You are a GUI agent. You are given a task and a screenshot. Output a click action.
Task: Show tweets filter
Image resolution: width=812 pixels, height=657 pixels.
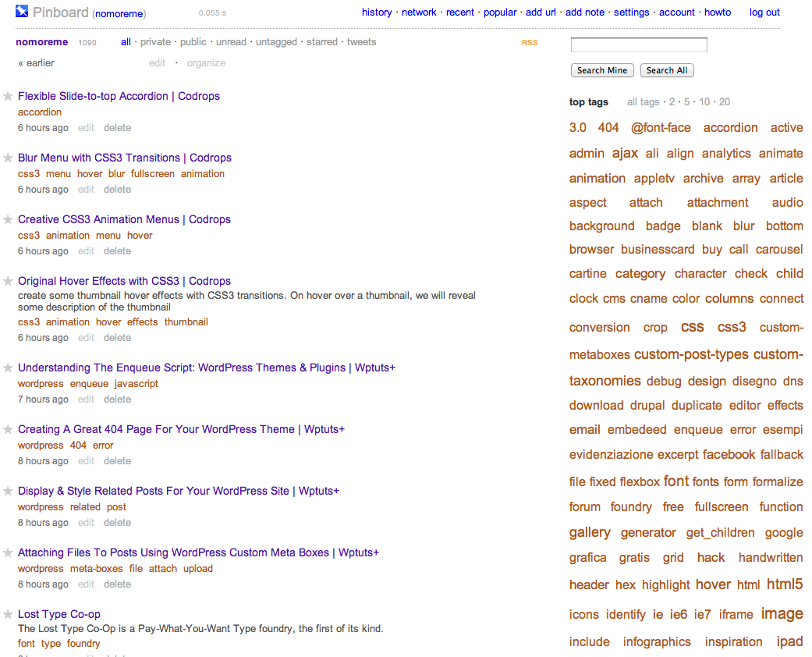361,42
